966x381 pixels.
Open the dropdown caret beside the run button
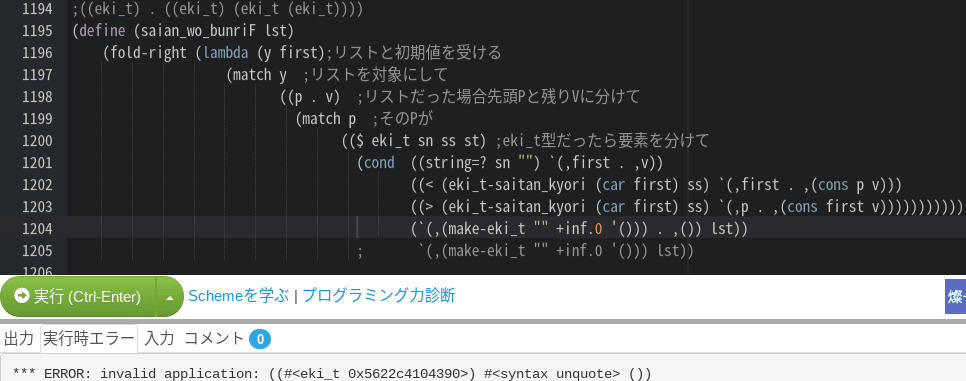tap(170, 297)
